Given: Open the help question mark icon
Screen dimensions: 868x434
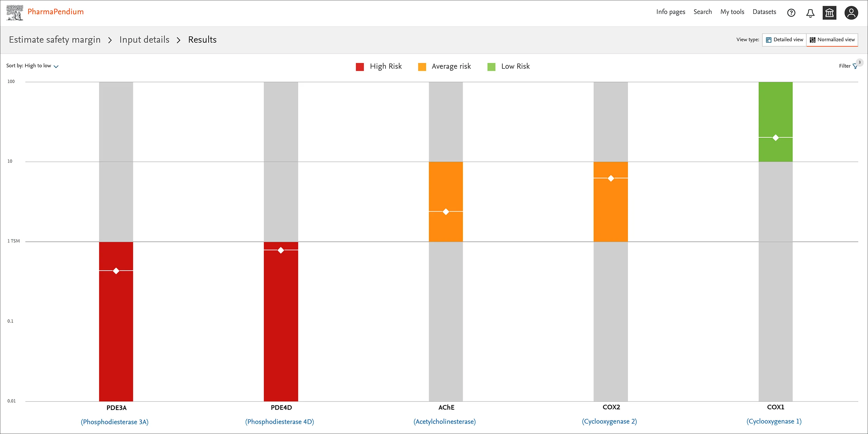Looking at the screenshot, I should click(791, 13).
